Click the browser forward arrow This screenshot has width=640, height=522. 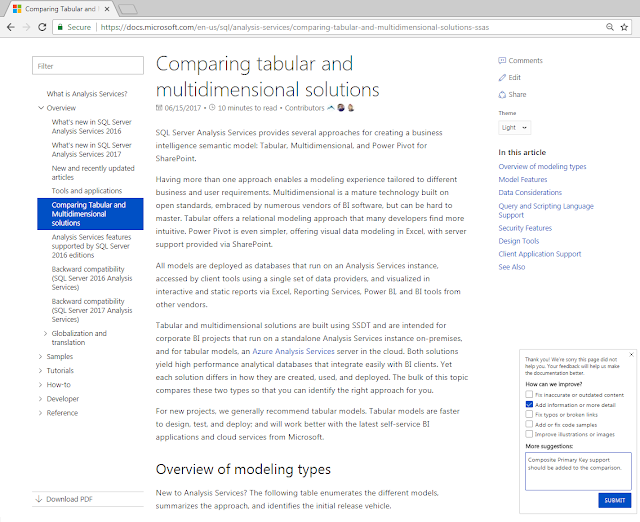(x=27, y=27)
